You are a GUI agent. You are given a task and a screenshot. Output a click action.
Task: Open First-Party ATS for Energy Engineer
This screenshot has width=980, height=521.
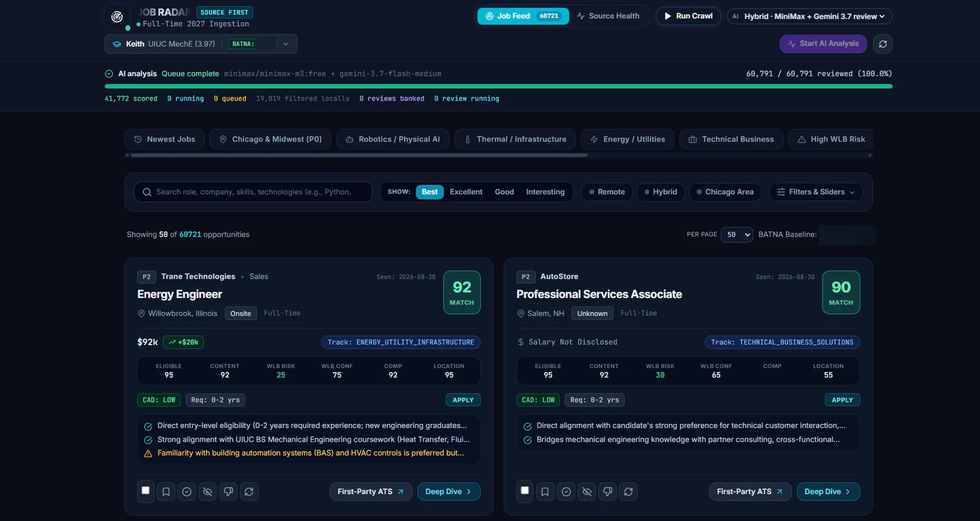point(371,492)
